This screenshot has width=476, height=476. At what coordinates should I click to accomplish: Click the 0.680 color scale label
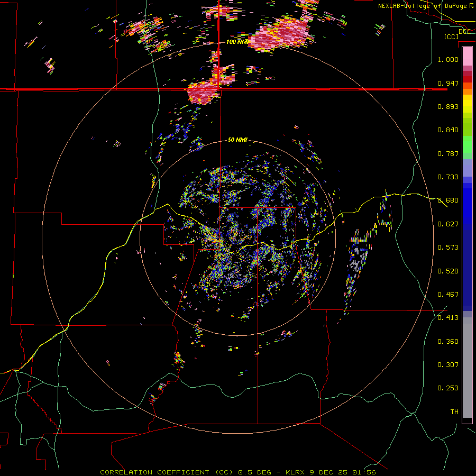tap(448, 200)
